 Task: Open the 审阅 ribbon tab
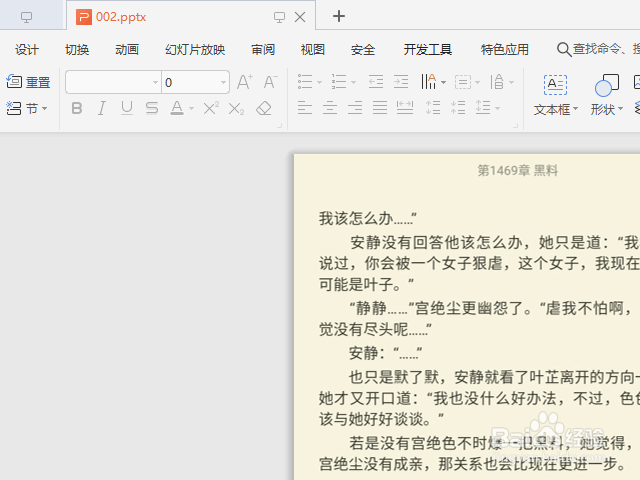(263, 50)
